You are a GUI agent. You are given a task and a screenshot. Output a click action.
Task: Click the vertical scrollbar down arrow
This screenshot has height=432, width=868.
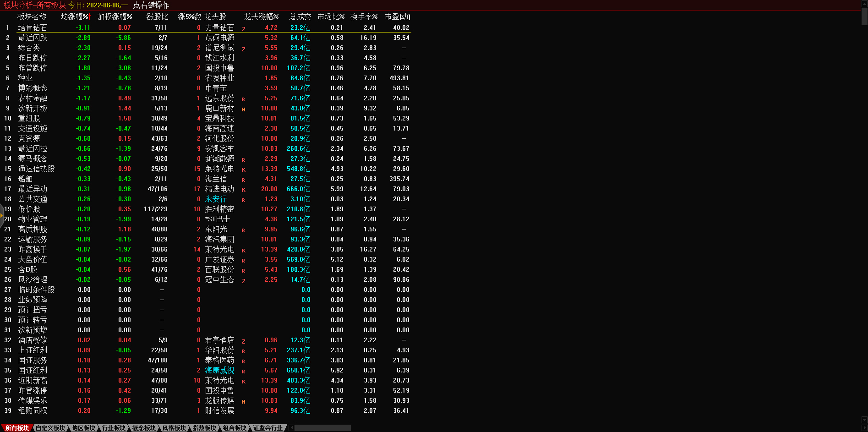864,420
